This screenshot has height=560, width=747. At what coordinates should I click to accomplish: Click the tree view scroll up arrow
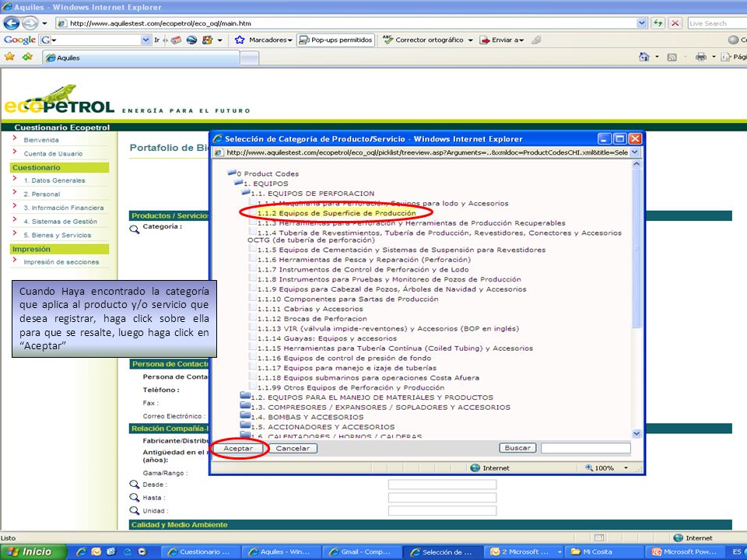point(637,164)
